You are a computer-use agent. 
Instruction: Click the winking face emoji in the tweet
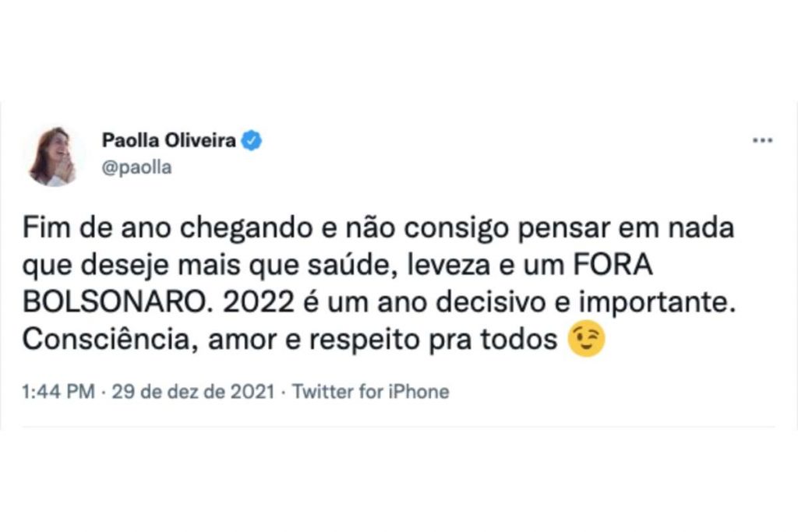[x=585, y=338]
